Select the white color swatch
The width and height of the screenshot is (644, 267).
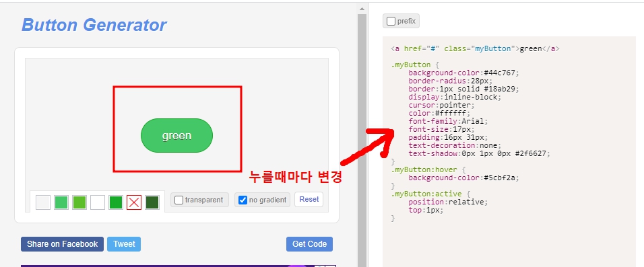[x=98, y=202]
